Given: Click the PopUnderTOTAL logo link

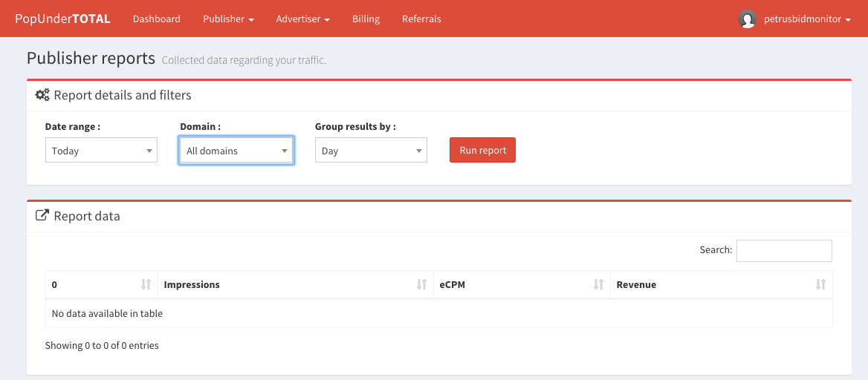Looking at the screenshot, I should point(62,19).
